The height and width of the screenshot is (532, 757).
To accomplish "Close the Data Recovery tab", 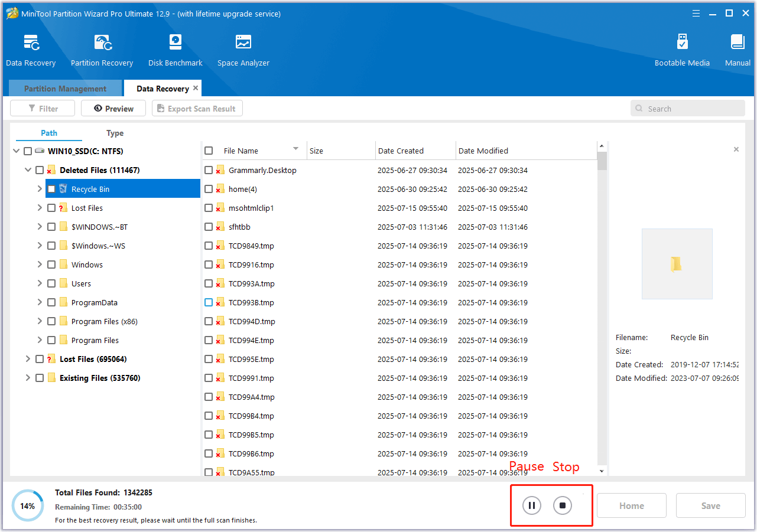I will (196, 88).
